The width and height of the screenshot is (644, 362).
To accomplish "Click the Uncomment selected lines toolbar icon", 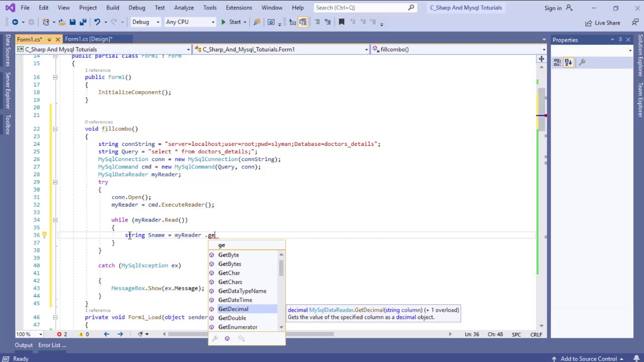I will 328,22.
